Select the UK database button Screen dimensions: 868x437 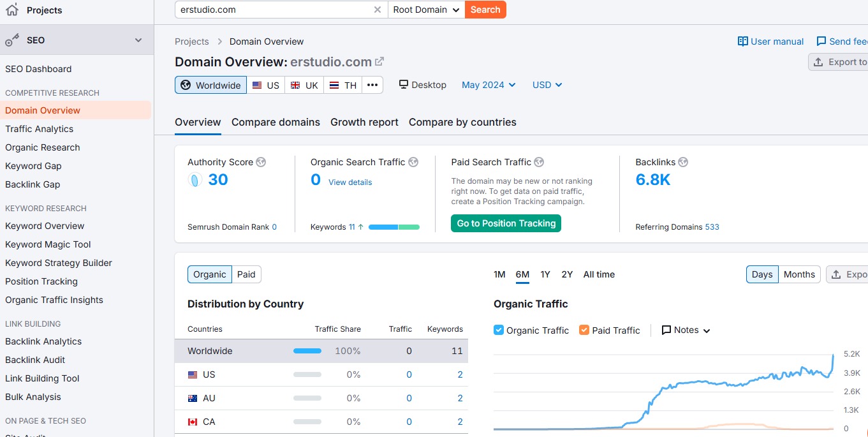(304, 85)
